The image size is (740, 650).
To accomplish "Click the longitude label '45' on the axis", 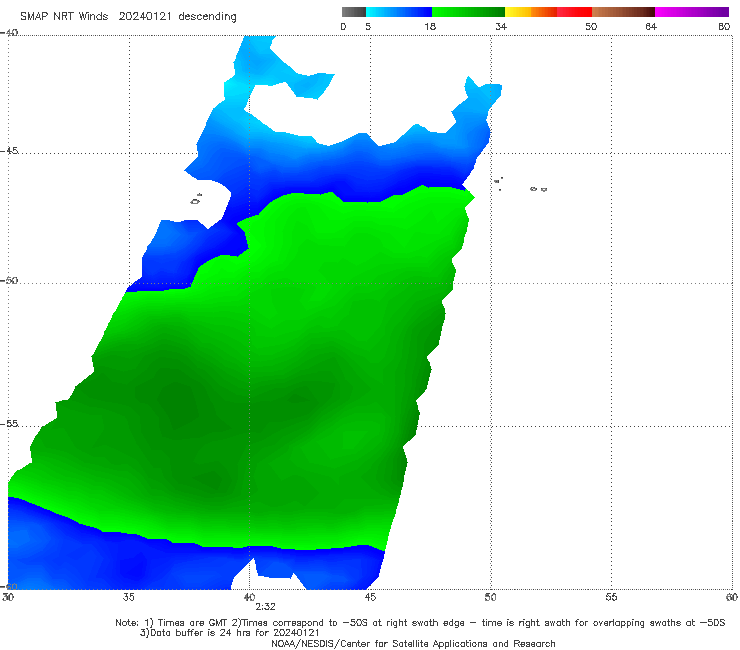I will point(370,597).
